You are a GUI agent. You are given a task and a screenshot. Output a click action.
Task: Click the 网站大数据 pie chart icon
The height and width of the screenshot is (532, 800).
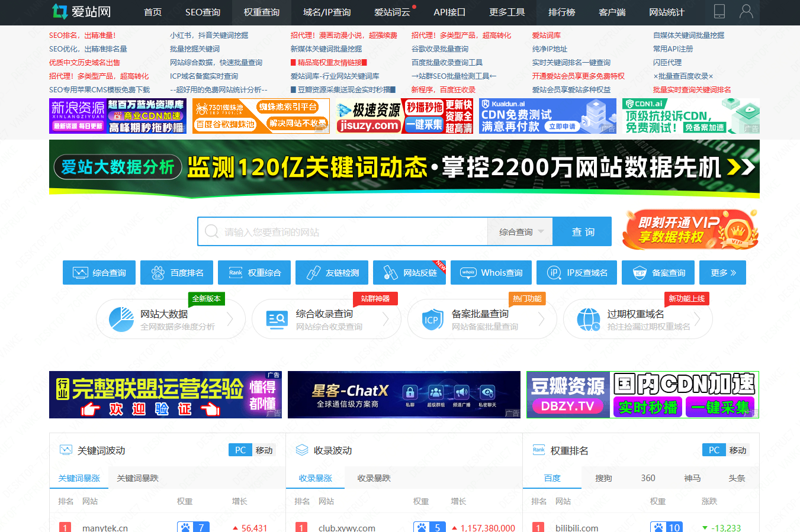tap(121, 320)
